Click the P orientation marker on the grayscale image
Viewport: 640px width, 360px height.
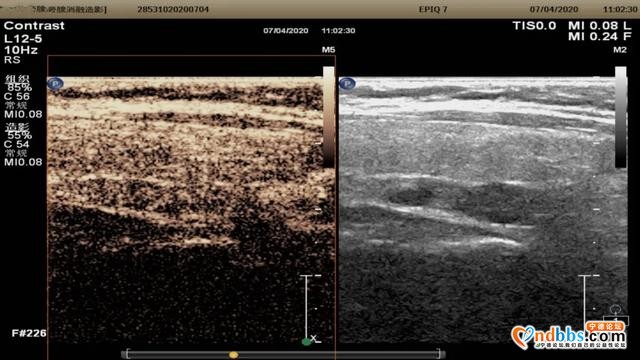[x=347, y=84]
